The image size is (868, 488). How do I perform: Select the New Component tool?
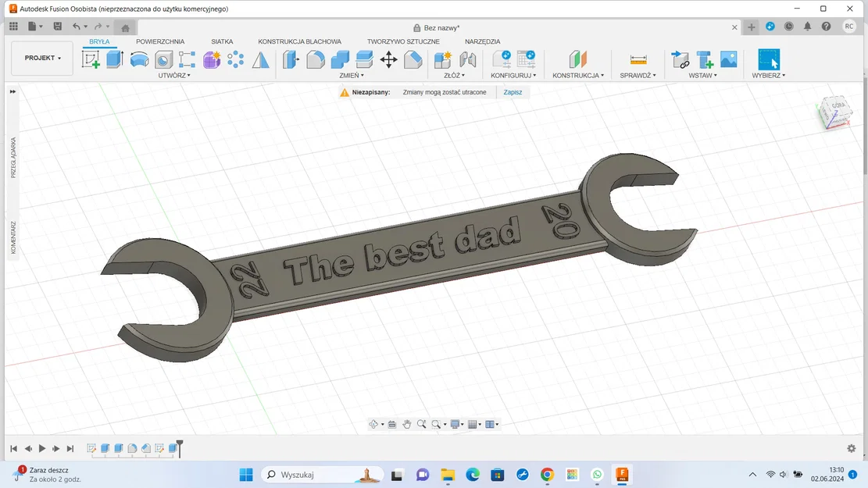point(443,60)
